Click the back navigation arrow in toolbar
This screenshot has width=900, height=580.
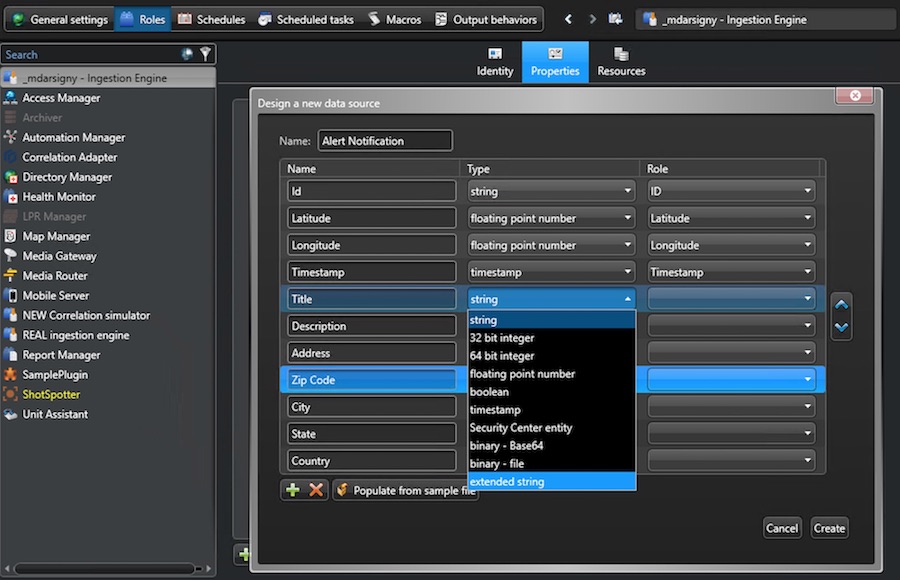pyautogui.click(x=568, y=19)
